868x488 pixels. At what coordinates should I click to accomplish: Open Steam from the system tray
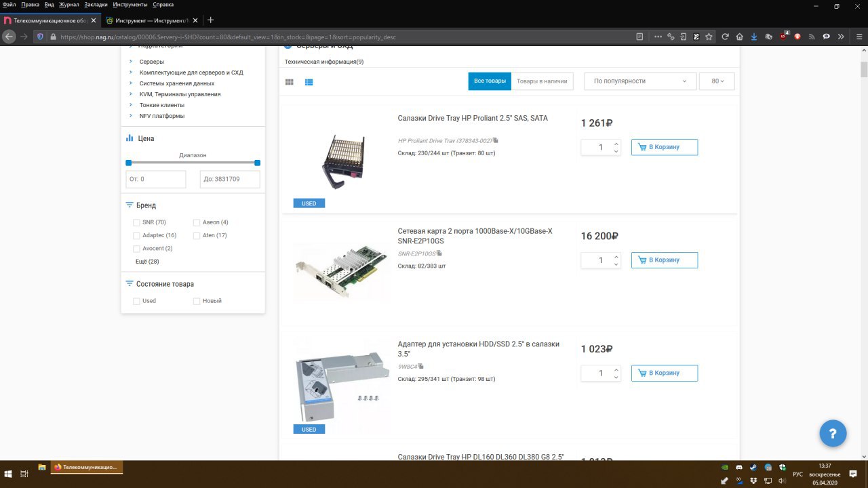[x=753, y=467]
